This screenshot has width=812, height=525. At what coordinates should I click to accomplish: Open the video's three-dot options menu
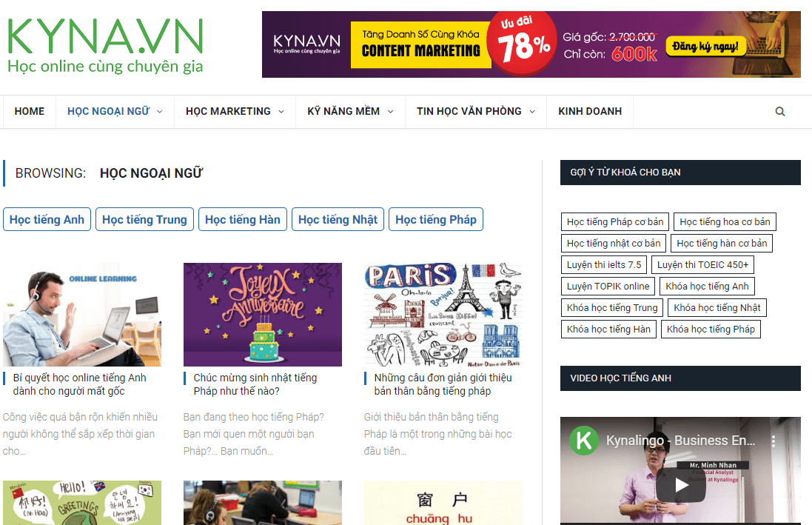[x=774, y=441]
